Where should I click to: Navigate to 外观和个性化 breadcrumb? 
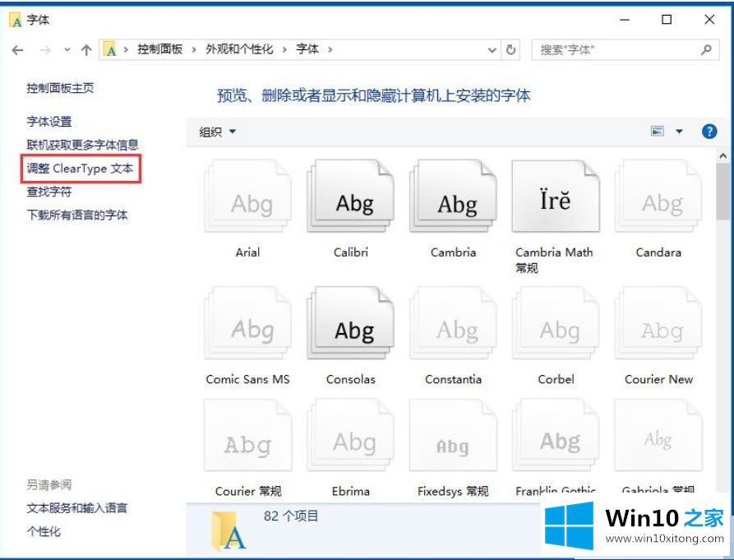[239, 49]
